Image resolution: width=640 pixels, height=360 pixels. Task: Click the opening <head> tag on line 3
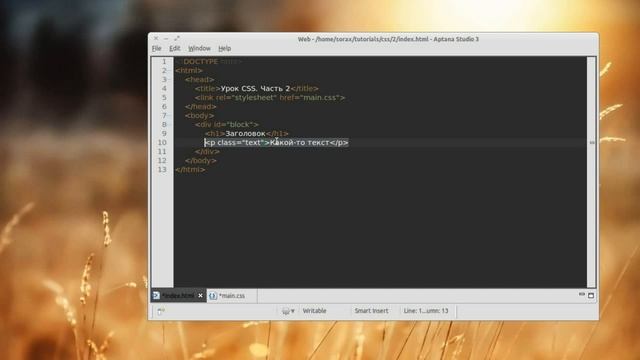(x=200, y=80)
